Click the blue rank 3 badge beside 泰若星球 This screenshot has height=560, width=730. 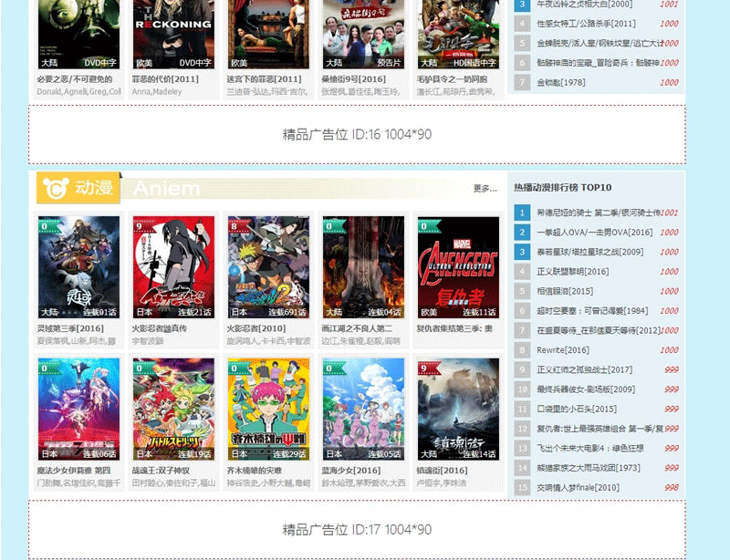click(522, 252)
